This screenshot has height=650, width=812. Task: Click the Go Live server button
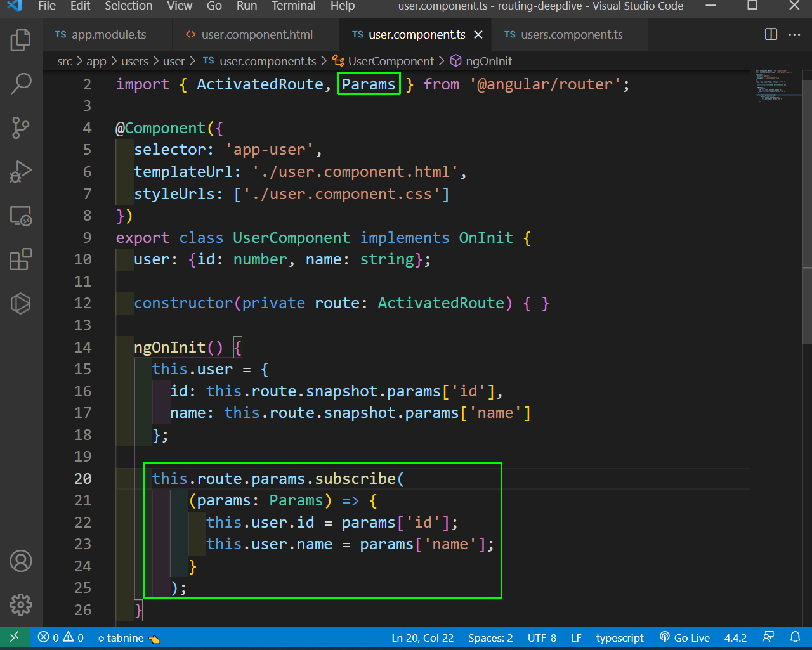click(684, 638)
